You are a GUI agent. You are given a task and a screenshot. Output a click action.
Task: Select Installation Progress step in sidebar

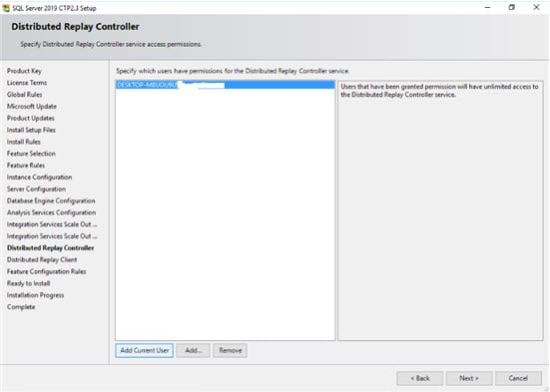pyautogui.click(x=35, y=295)
